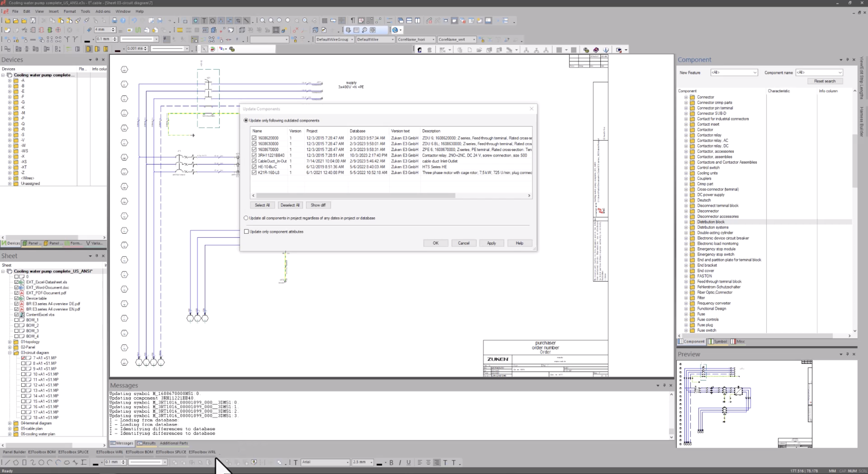This screenshot has width=868, height=474.
Task: Click the Reset search button
Action: [825, 81]
